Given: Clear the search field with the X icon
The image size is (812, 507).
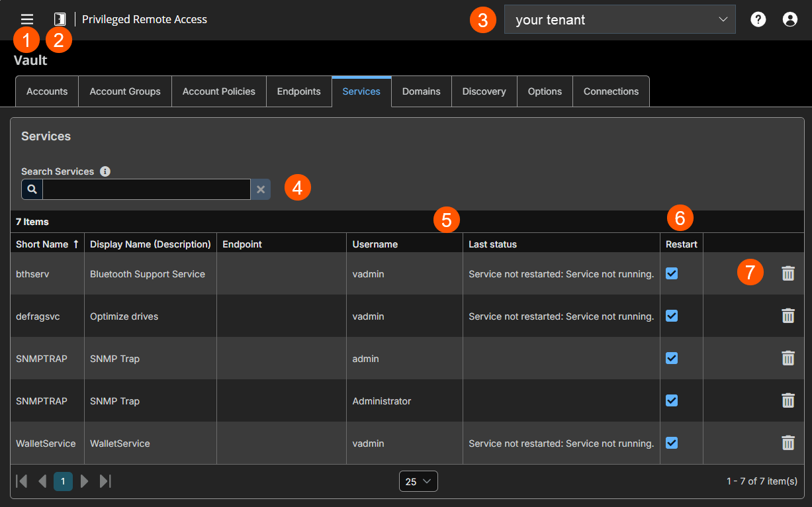Looking at the screenshot, I should pyautogui.click(x=260, y=189).
